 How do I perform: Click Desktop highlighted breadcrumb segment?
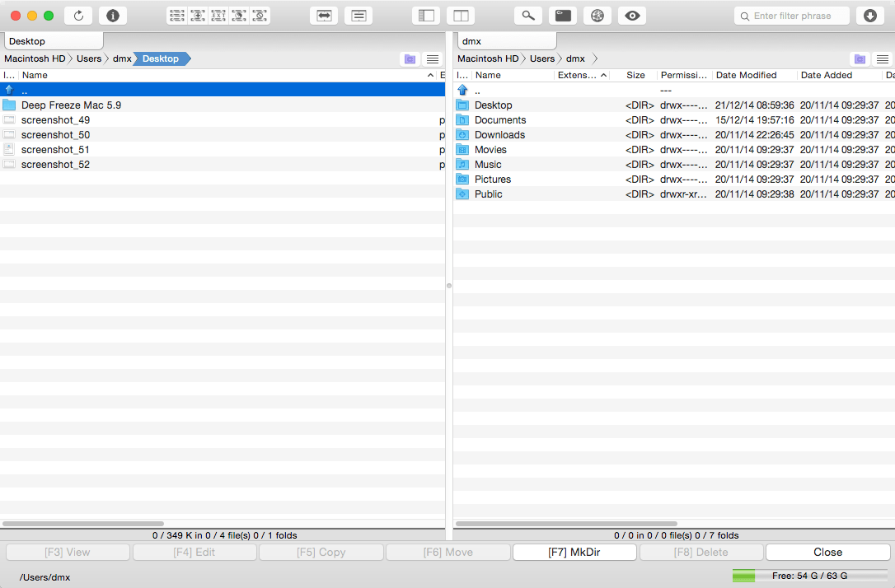pyautogui.click(x=161, y=58)
